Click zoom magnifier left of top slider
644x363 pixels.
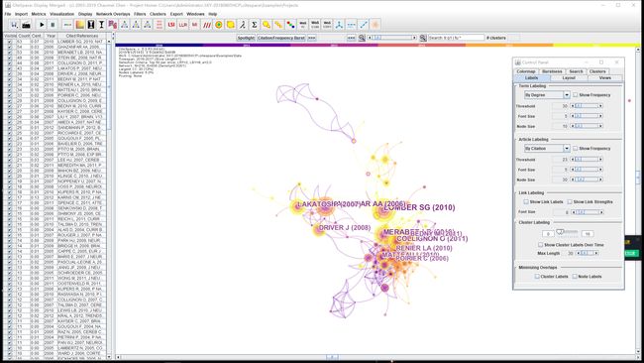pos(362,38)
